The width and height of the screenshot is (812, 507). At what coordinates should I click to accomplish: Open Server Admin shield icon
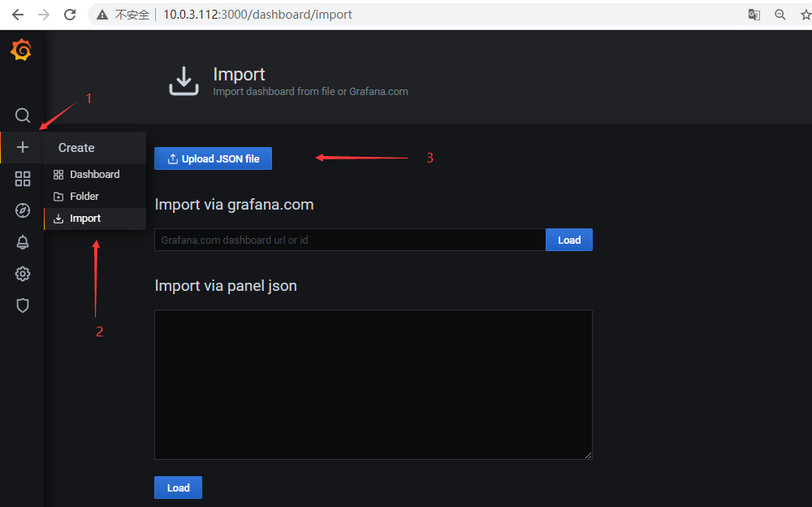(22, 305)
